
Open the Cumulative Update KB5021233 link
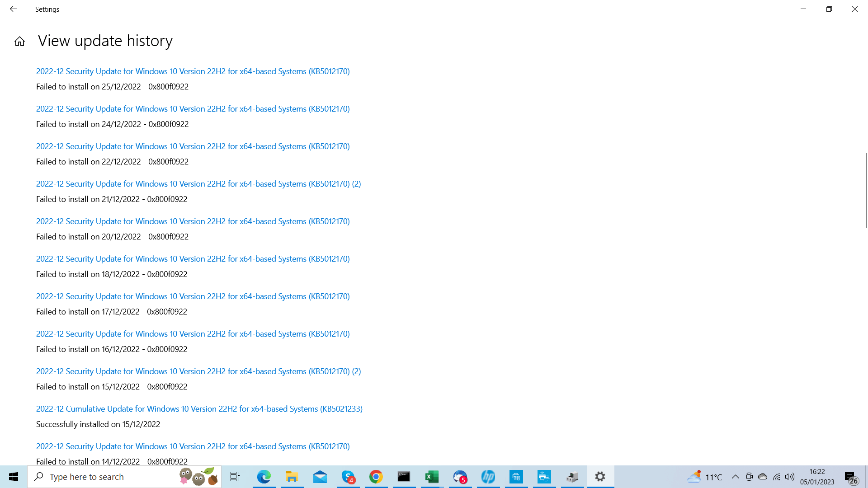pyautogui.click(x=199, y=409)
